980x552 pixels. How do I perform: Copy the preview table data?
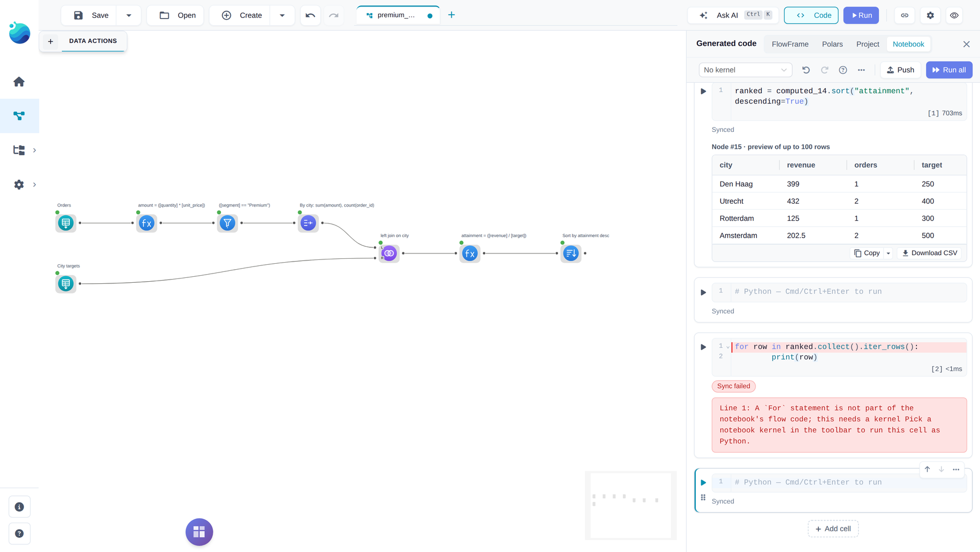[x=867, y=253]
